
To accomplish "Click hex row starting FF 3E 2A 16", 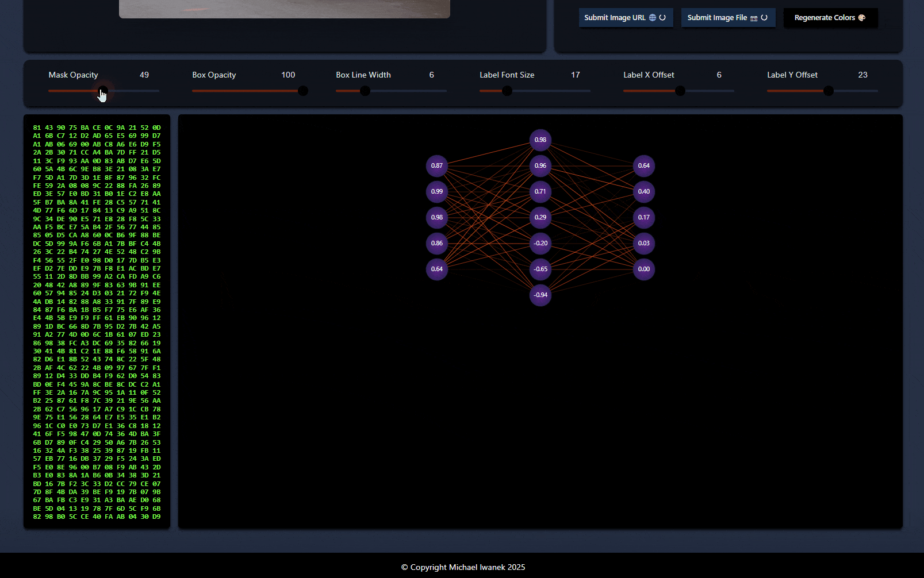I will click(97, 392).
